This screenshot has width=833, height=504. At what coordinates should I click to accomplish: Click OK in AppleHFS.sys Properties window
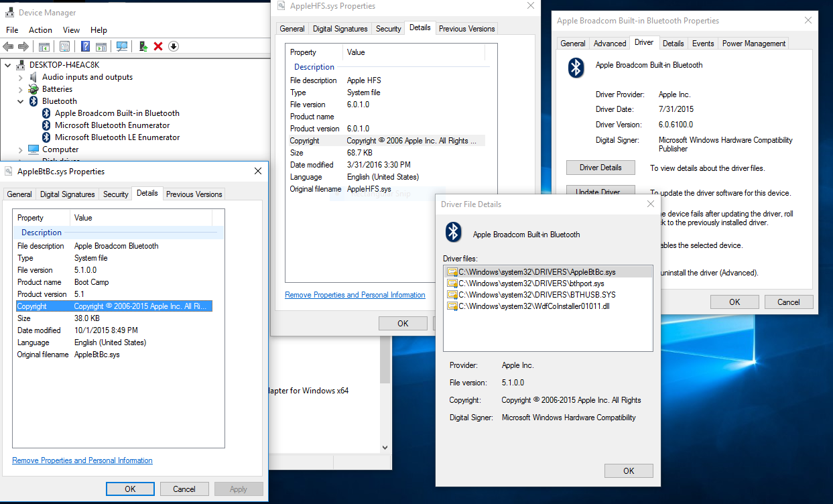403,324
